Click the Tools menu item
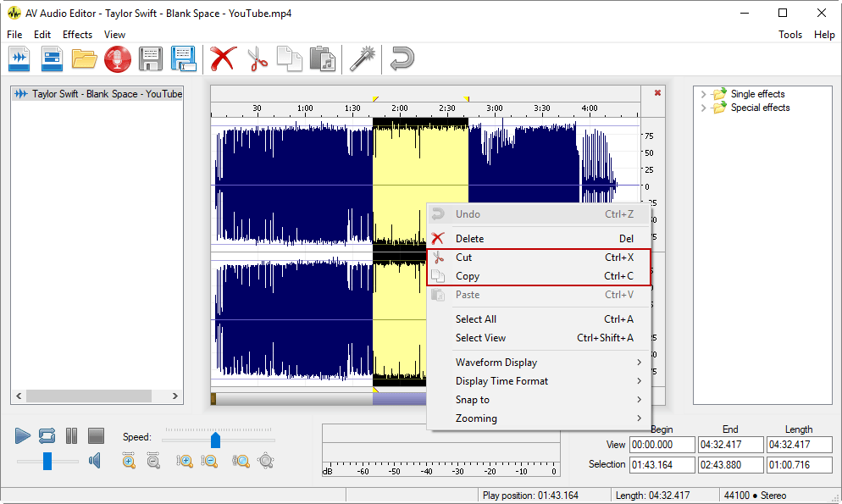Image resolution: width=842 pixels, height=504 pixels. 790,35
